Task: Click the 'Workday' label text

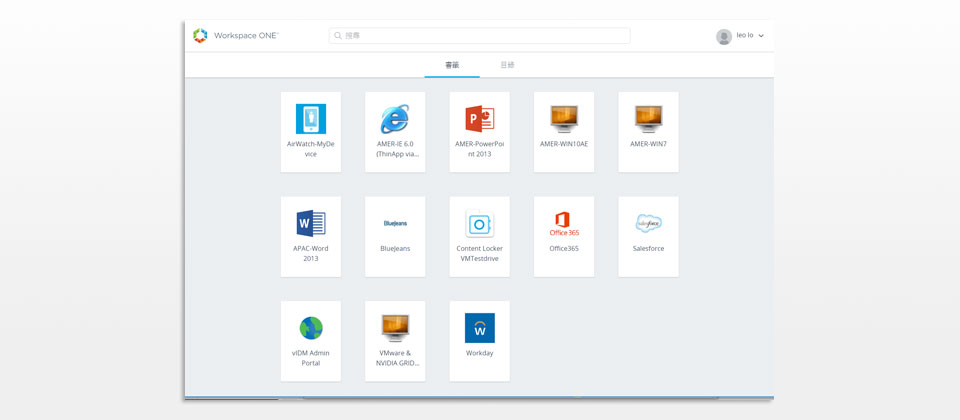Action: click(x=479, y=353)
